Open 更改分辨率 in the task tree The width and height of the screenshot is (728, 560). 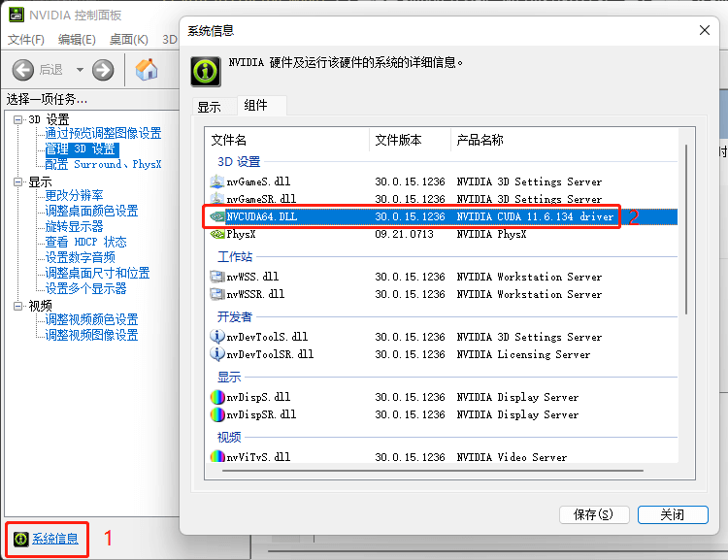pyautogui.click(x=74, y=195)
